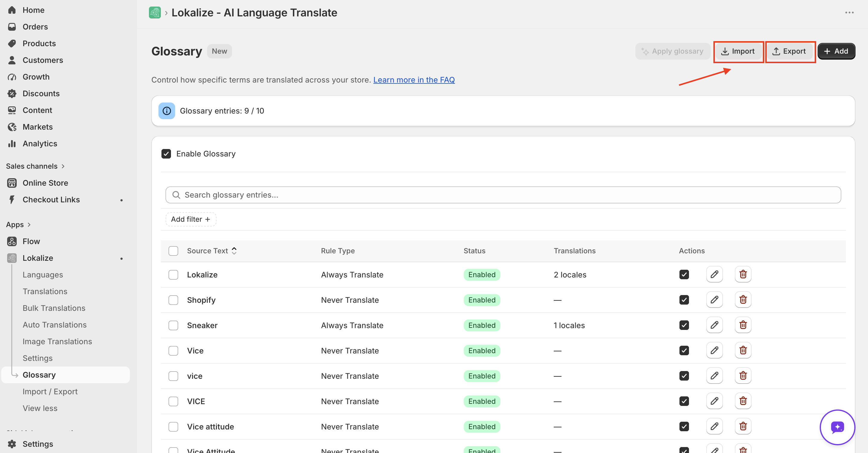Select the Glossary item in sidebar
The height and width of the screenshot is (453, 868).
point(66,375)
